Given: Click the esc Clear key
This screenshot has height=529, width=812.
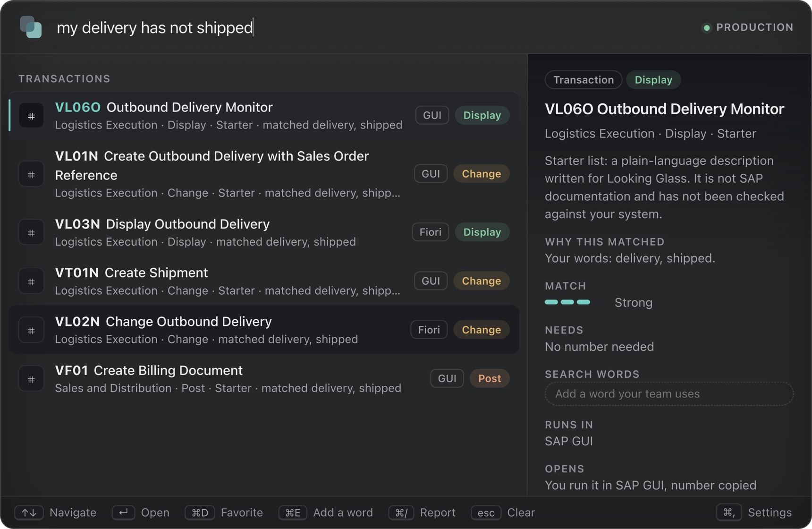Looking at the screenshot, I should (x=486, y=512).
